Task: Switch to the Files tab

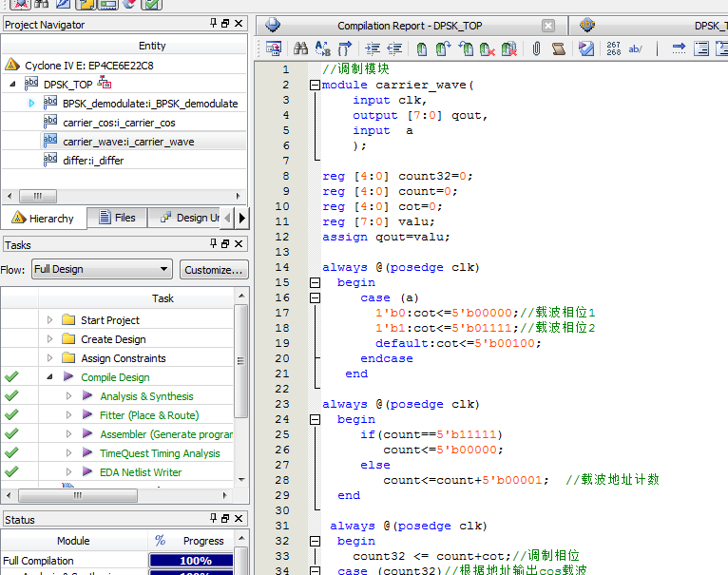Action: (x=116, y=218)
